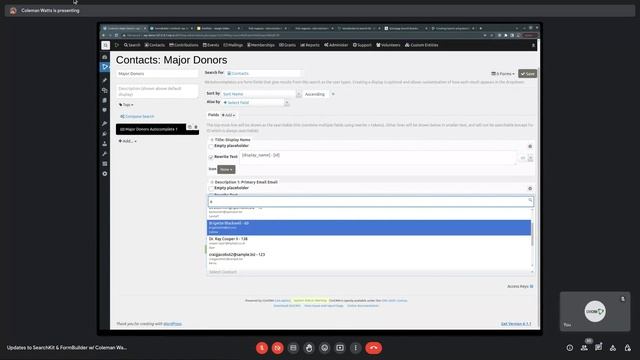Delete the Major Donors Autocomplete display

coord(196,127)
